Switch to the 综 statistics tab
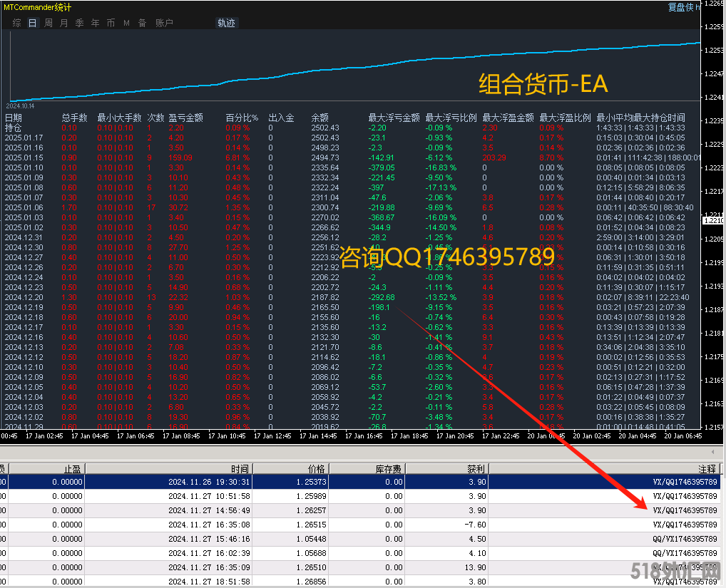The height and width of the screenshot is (588, 726). (16, 23)
